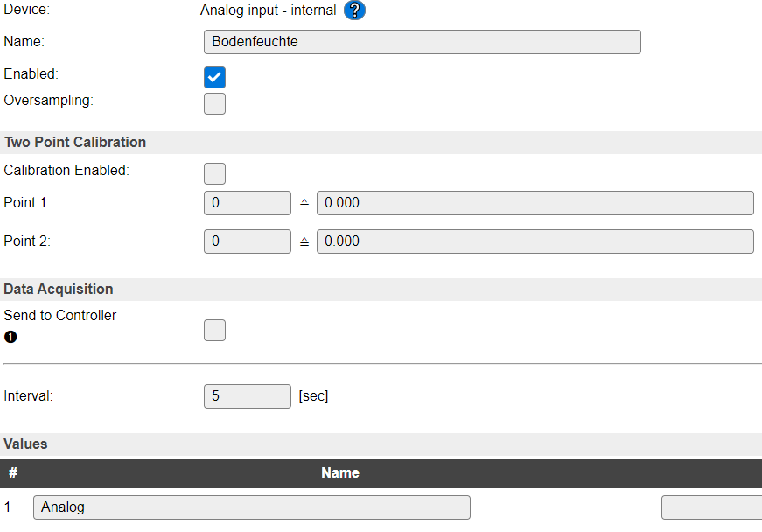Click the Point 2 equals symbol
The height and width of the screenshot is (532, 762).
point(304,241)
